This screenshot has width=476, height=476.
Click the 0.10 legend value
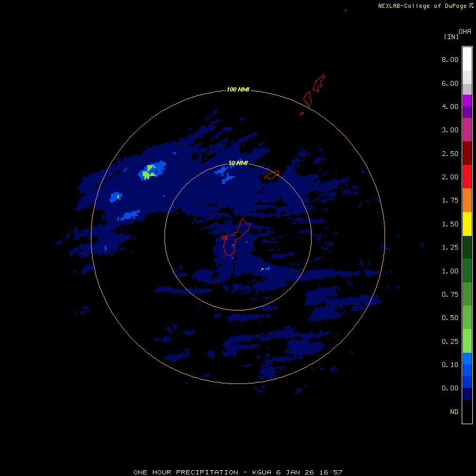tap(450, 365)
